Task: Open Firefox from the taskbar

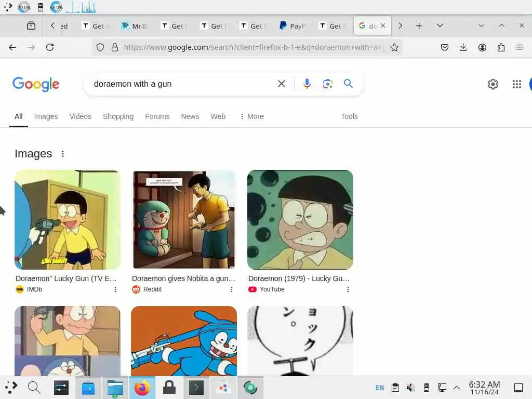Action: [x=142, y=388]
